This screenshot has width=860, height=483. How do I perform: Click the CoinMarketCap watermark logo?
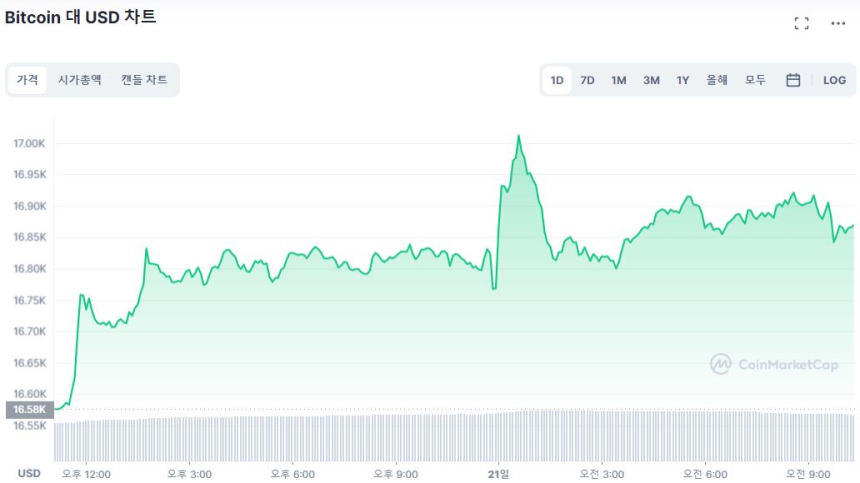point(774,365)
